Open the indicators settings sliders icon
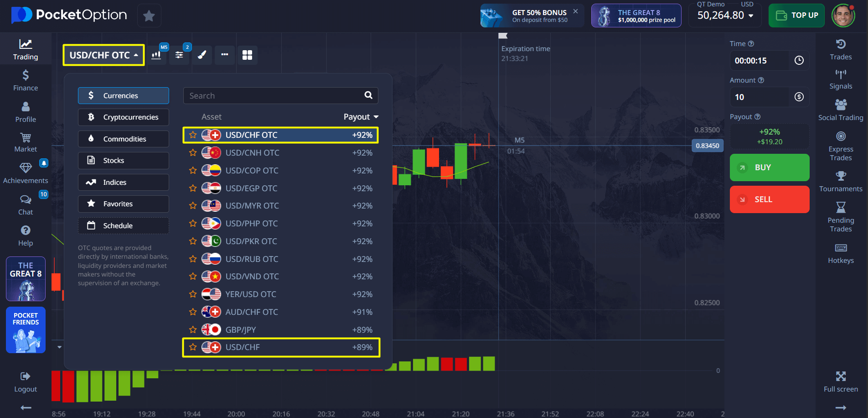868x418 pixels. pos(179,55)
